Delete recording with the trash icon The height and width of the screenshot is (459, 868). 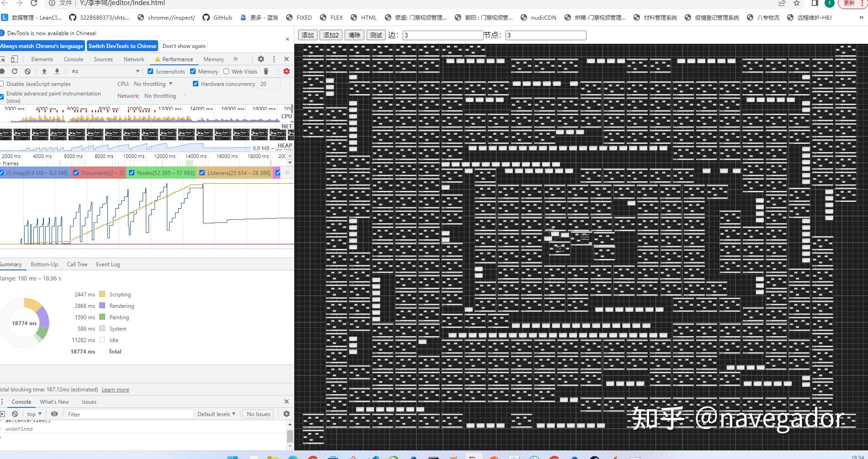point(266,71)
